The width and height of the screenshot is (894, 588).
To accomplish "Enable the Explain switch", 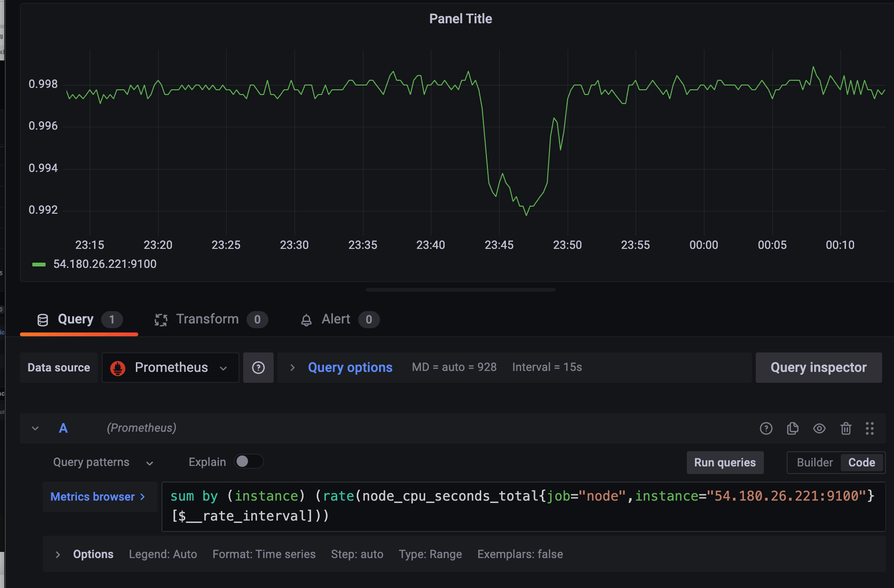I will click(248, 462).
